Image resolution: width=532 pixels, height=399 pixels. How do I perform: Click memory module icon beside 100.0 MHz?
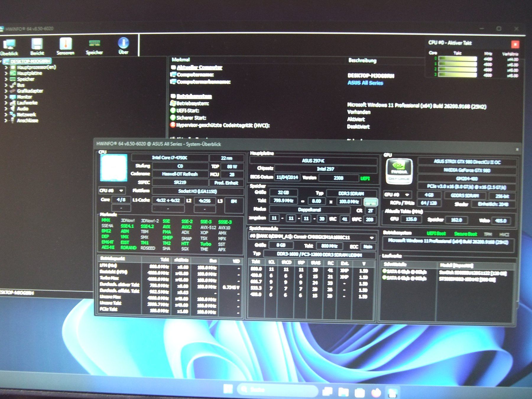pyautogui.click(x=370, y=202)
